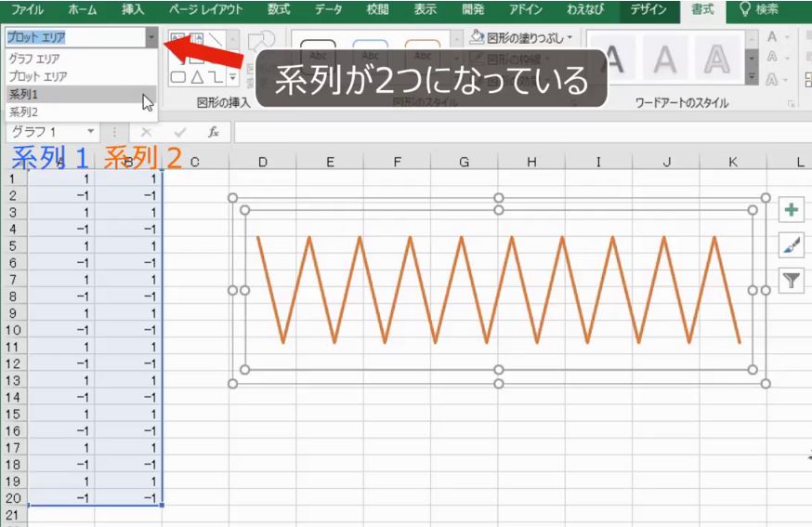812x527 pixels.
Task: Click the 図形の塗りつぶし button
Action: [521, 37]
